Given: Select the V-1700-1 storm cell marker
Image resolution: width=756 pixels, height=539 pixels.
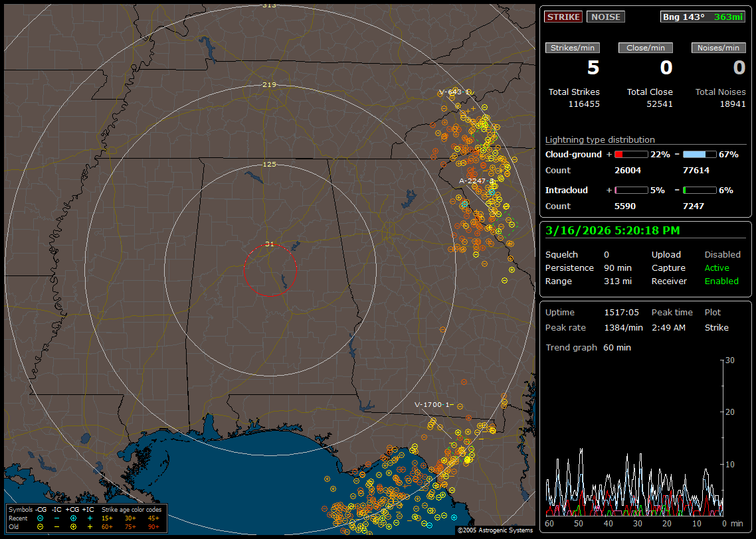Looking at the screenshot, I should 433,404.
